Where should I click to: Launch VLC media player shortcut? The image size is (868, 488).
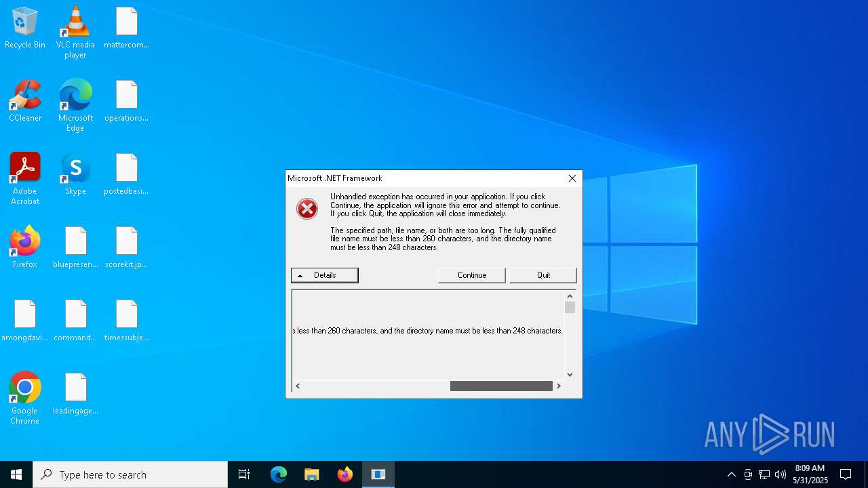(x=75, y=33)
